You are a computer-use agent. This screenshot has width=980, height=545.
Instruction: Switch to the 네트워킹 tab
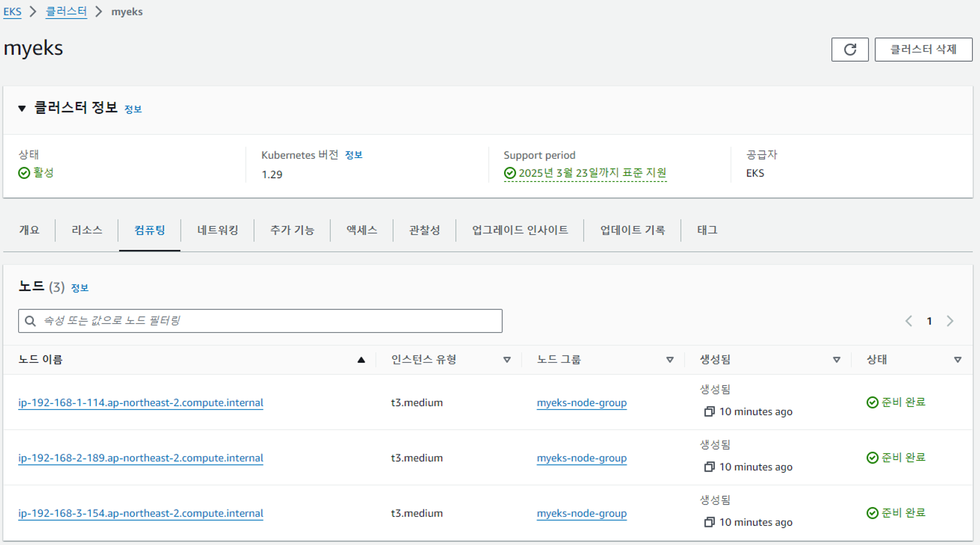(217, 230)
